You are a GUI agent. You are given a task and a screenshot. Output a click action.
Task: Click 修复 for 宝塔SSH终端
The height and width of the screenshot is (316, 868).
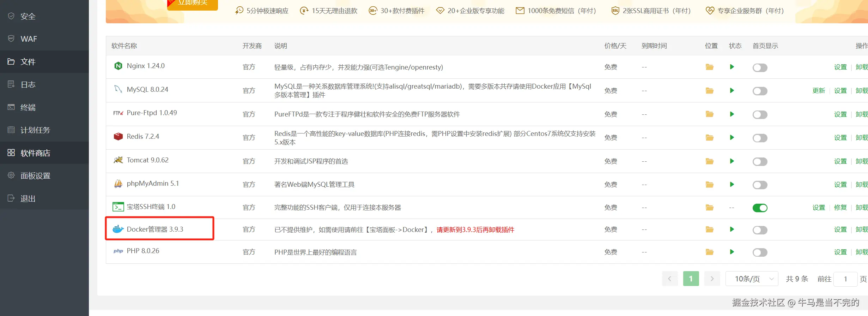(x=840, y=208)
